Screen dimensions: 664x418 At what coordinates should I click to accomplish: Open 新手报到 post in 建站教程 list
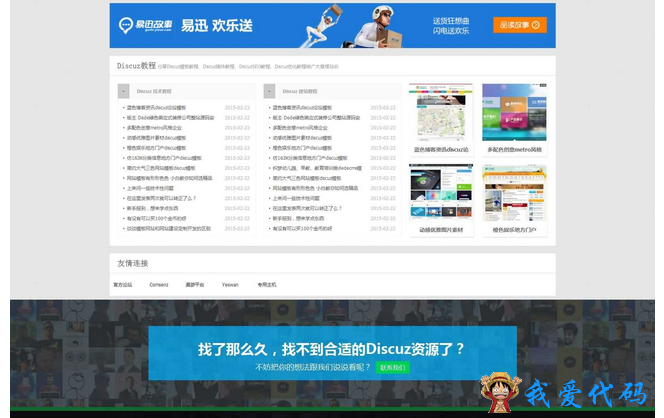coord(298,219)
